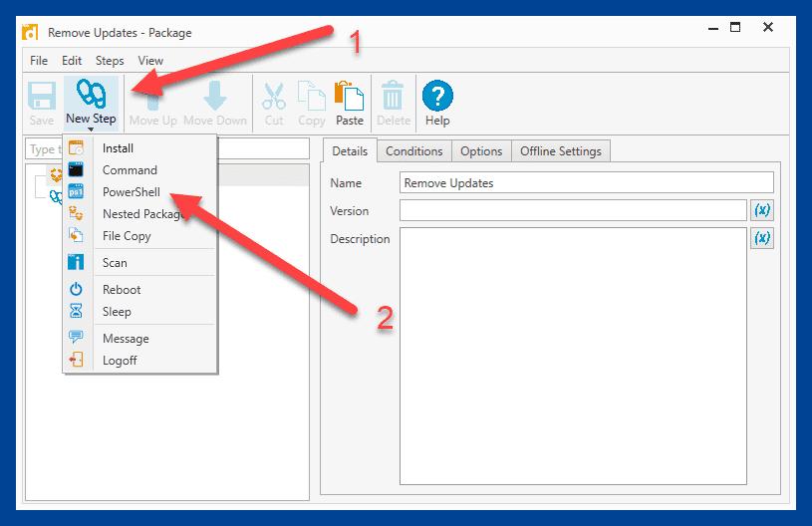Click the PDQ Deploy app icon in title bar

tap(30, 32)
